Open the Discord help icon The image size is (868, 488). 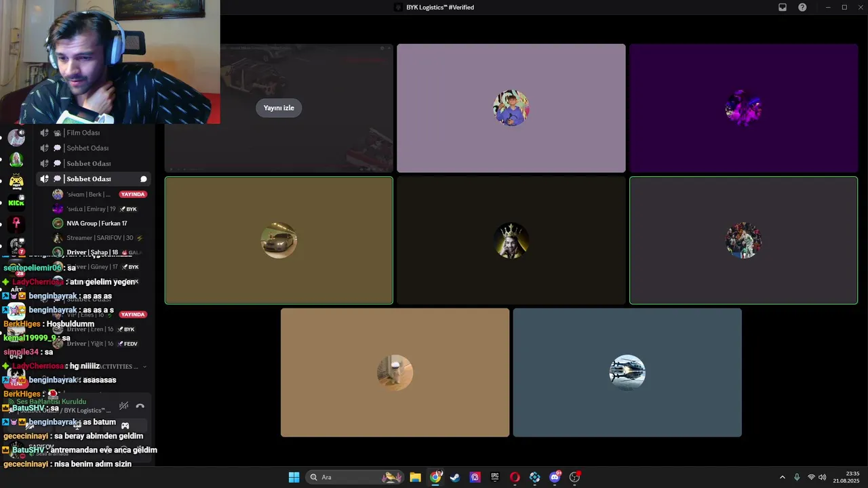point(802,7)
